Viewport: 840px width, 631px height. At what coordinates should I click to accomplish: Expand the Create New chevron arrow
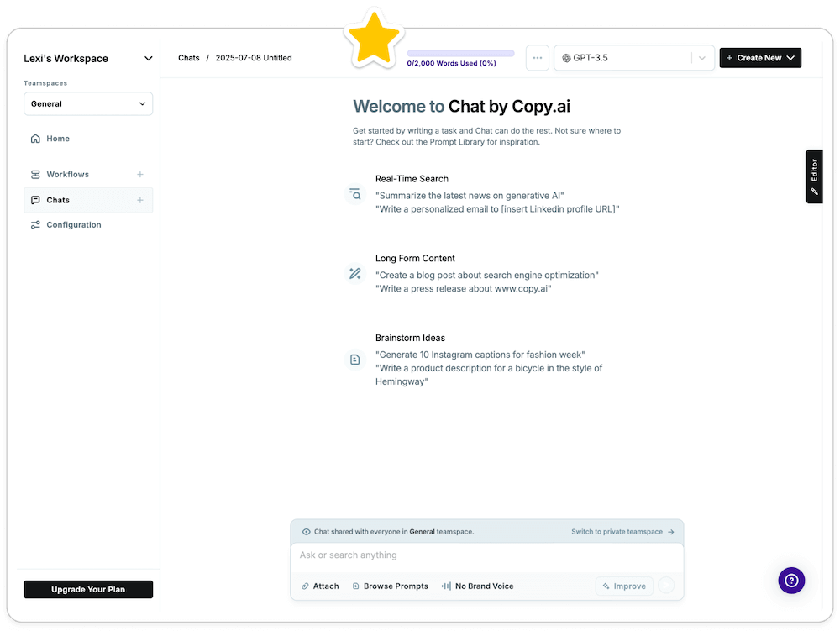point(790,58)
